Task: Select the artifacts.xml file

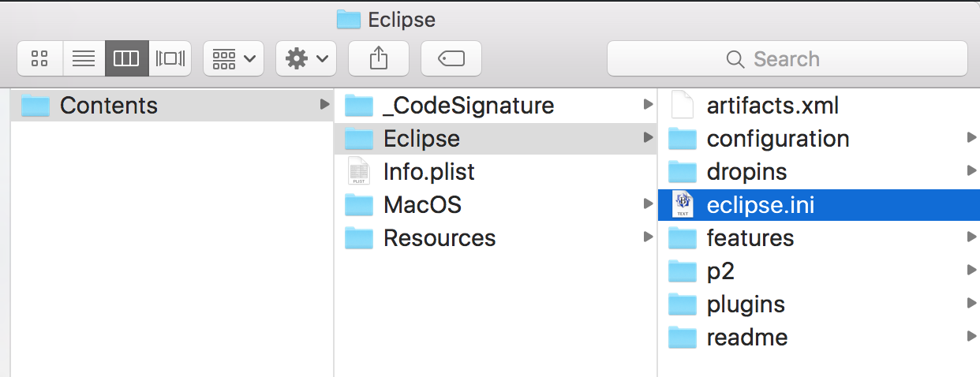Action: (772, 106)
